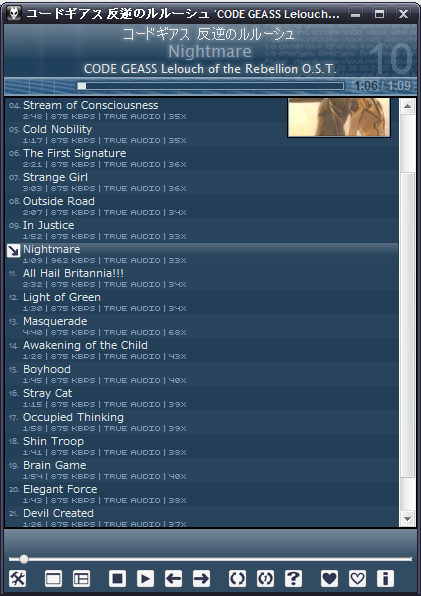Go to the previous track arrow
The height and width of the screenshot is (596, 421).
(174, 579)
